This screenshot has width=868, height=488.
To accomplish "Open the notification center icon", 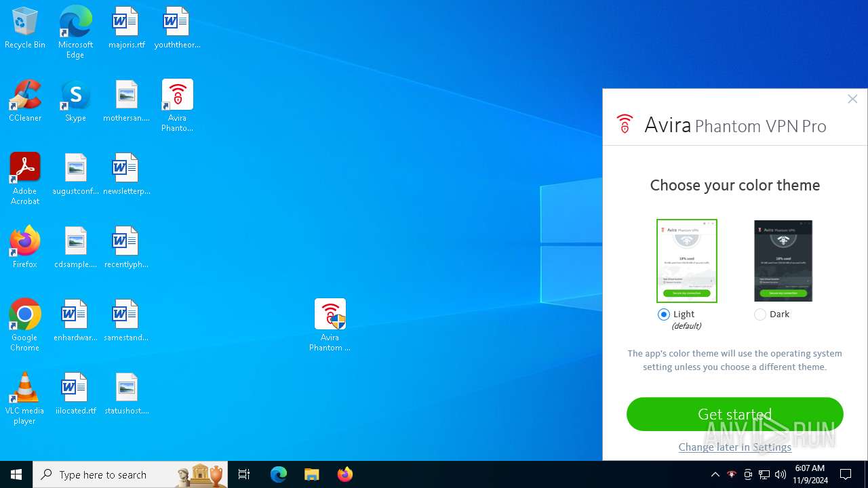I will tap(846, 474).
